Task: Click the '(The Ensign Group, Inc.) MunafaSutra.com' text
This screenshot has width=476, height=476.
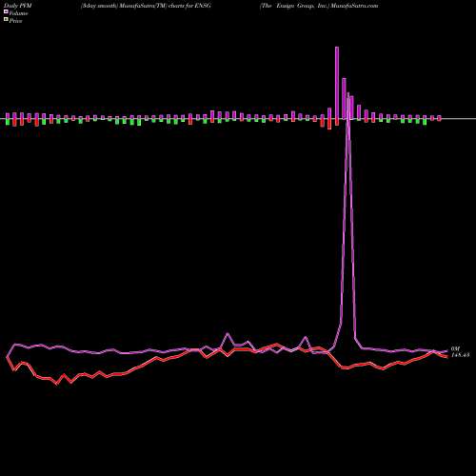Action: (319, 6)
